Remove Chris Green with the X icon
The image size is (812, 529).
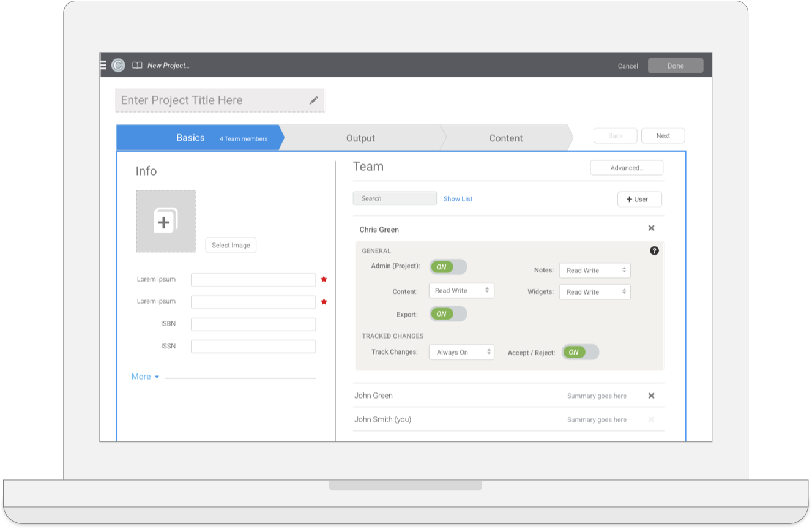tap(651, 228)
